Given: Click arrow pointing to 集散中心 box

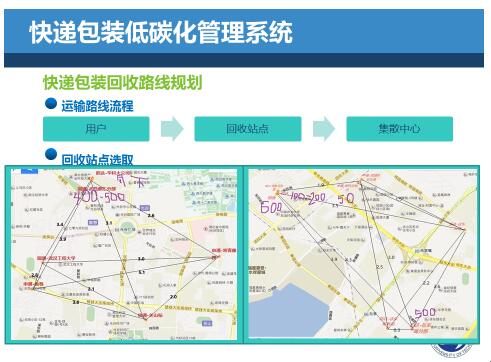Looking at the screenshot, I should pyautogui.click(x=324, y=129).
